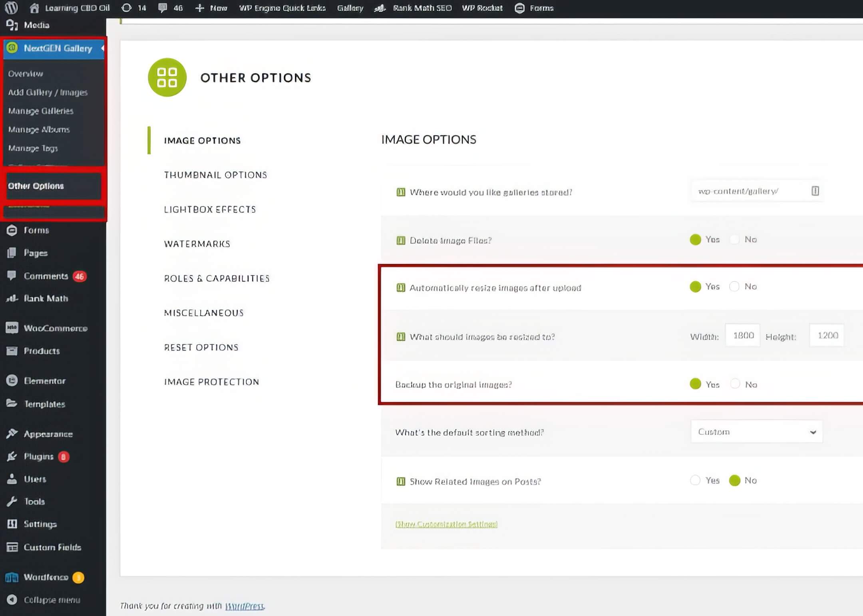Click the Wordfence icon in sidebar

tap(12, 576)
